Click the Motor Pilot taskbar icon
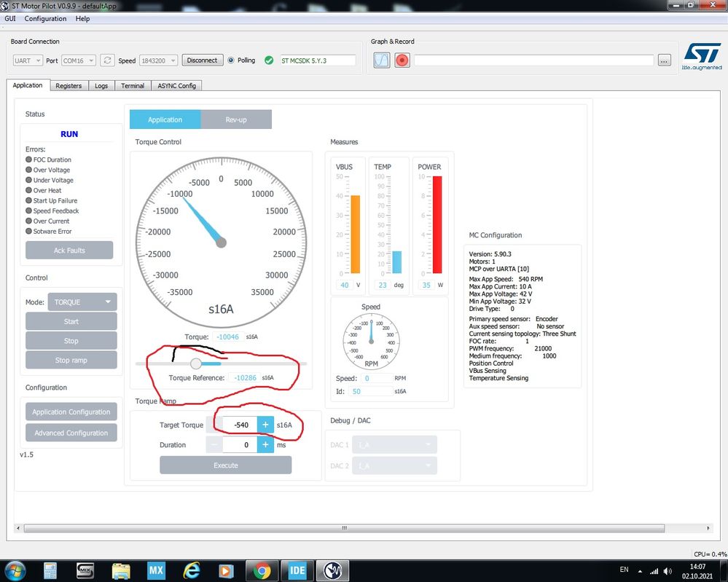728x582 pixels. point(332,570)
